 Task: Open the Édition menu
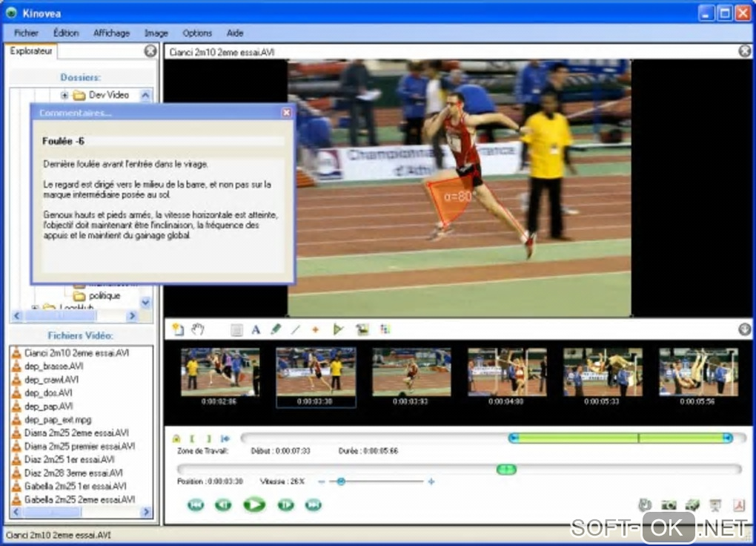pos(66,33)
